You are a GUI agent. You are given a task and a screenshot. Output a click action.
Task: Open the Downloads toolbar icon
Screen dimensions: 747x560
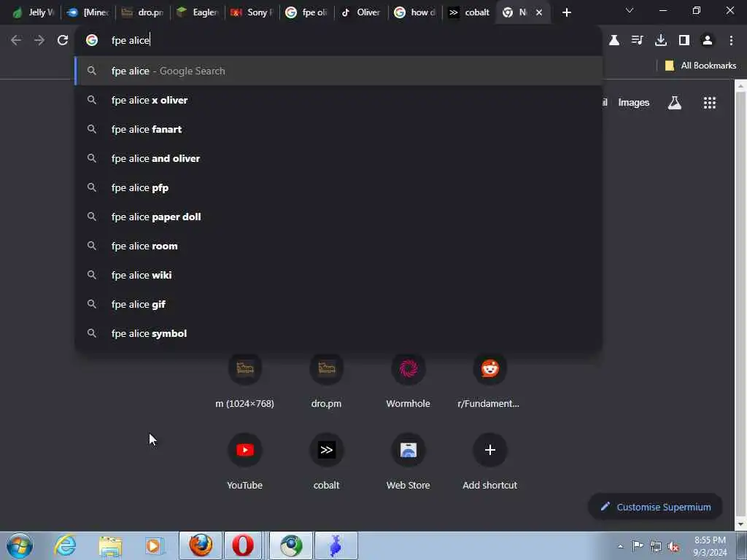[x=661, y=41]
